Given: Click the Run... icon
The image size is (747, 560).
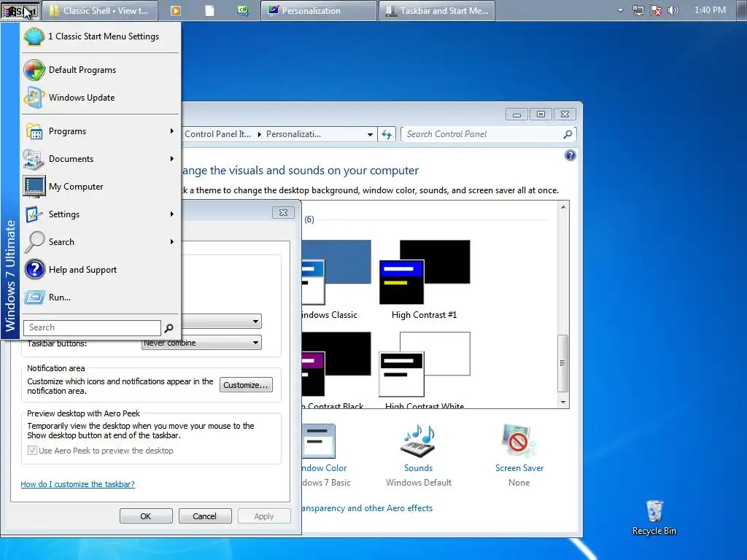Looking at the screenshot, I should (34, 297).
